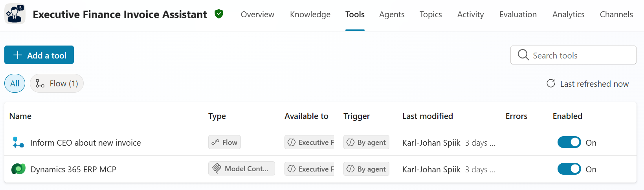Disable the Inform CEO about new invoice toggle
644x190 pixels.
coord(569,142)
